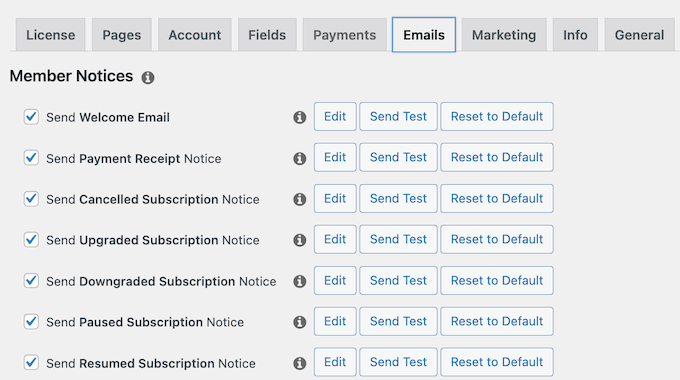This screenshot has width=680, height=380.
Task: Show info icon for Welcome Email
Action: point(300,117)
